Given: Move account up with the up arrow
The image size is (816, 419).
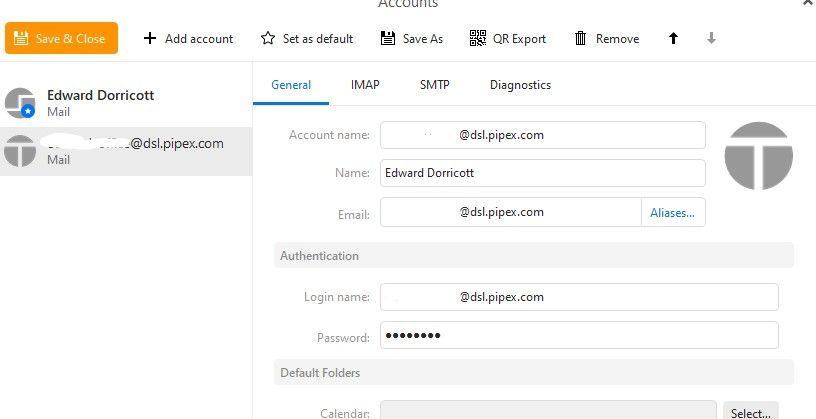Looking at the screenshot, I should coord(673,39).
